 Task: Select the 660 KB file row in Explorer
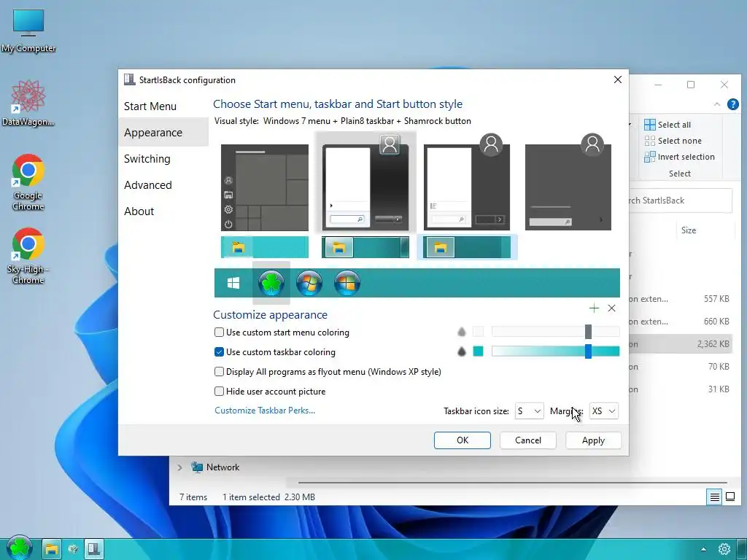click(681, 322)
